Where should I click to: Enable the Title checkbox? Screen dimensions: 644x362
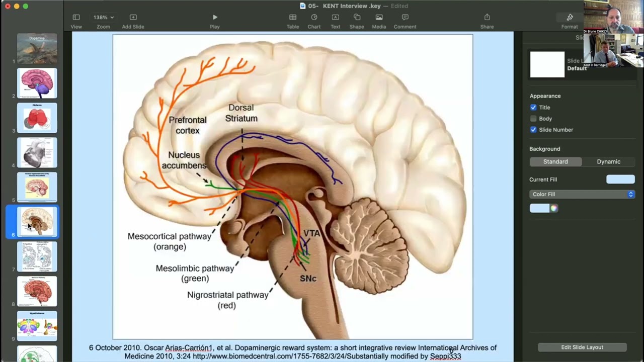click(533, 107)
